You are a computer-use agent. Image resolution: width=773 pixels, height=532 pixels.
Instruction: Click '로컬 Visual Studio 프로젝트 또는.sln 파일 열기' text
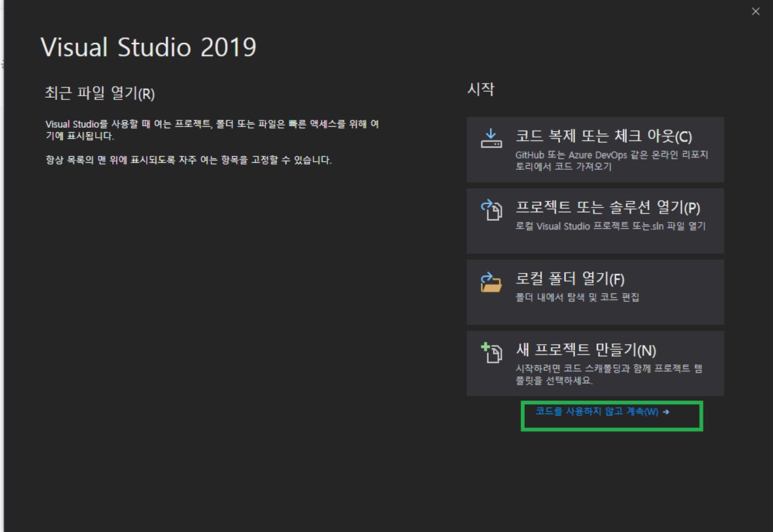click(x=611, y=226)
